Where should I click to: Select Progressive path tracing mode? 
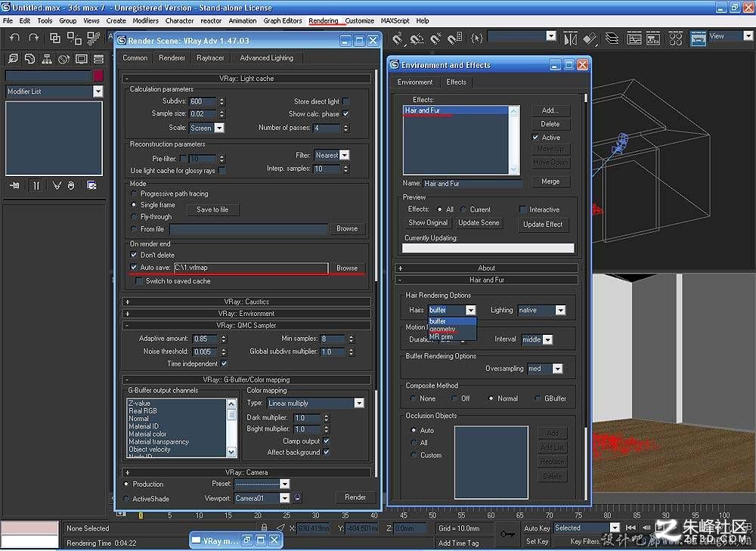tap(134, 193)
